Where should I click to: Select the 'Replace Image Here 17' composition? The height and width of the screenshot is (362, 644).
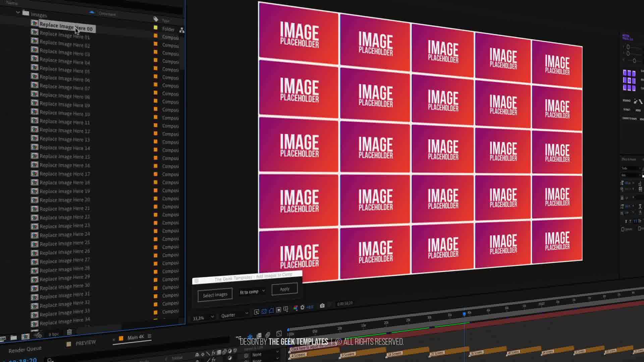tap(65, 174)
